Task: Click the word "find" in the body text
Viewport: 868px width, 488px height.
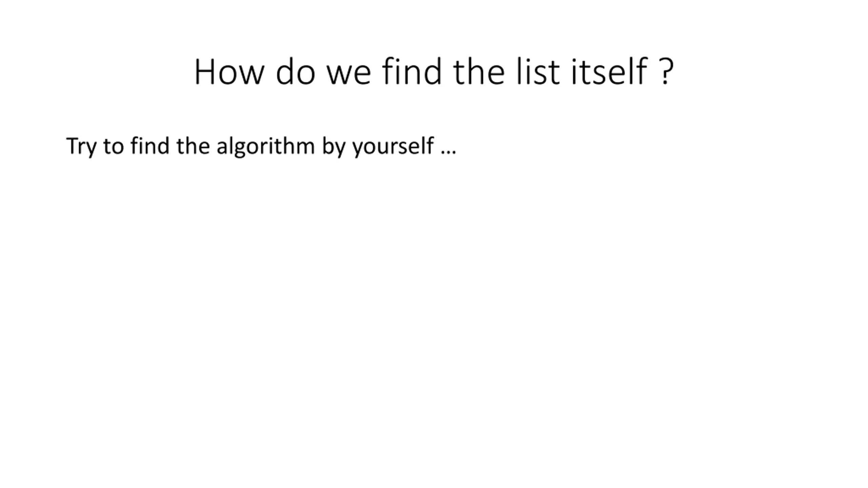Action: coord(150,145)
